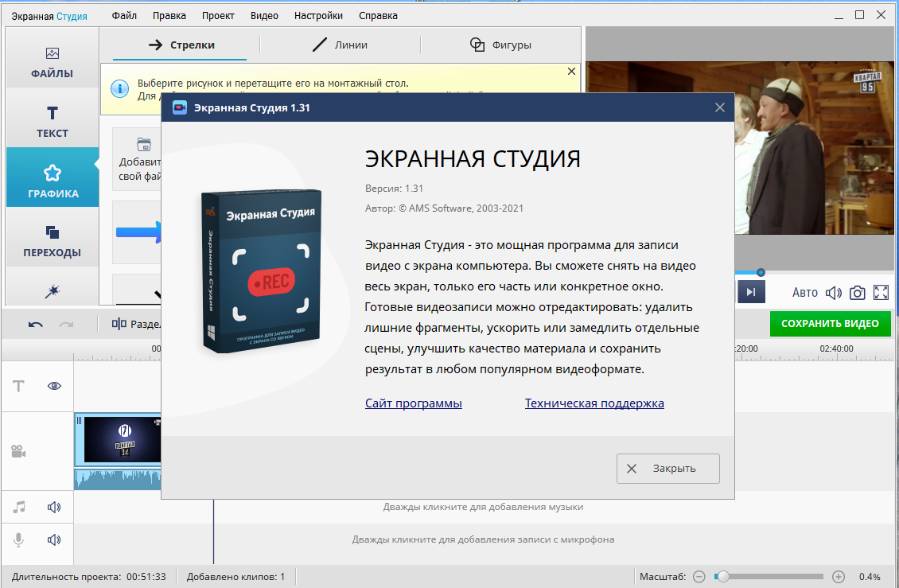899x588 pixels.
Task: Maximize the Экранная Студия window
Action: tap(859, 15)
